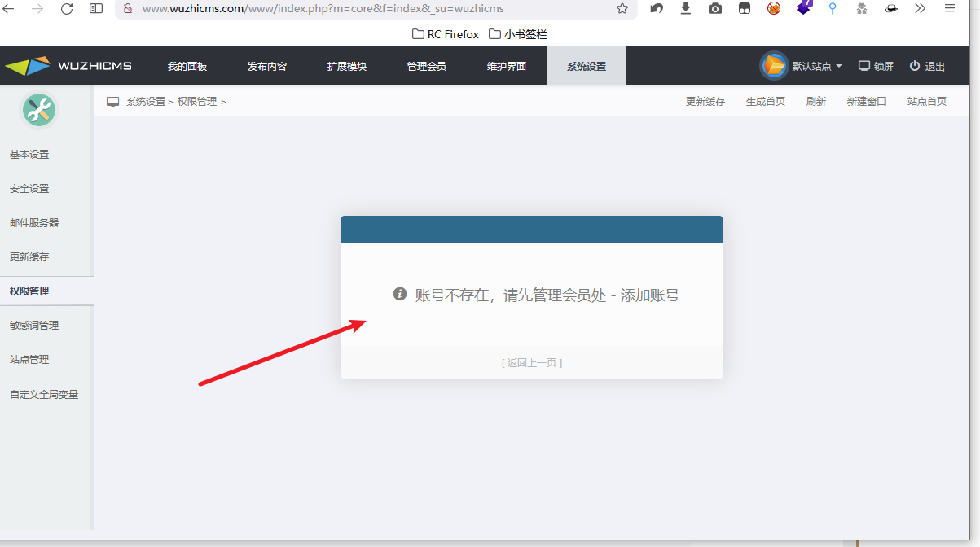Open the 发布内容 top menu
Viewport: 980px width, 547px height.
pyautogui.click(x=267, y=66)
